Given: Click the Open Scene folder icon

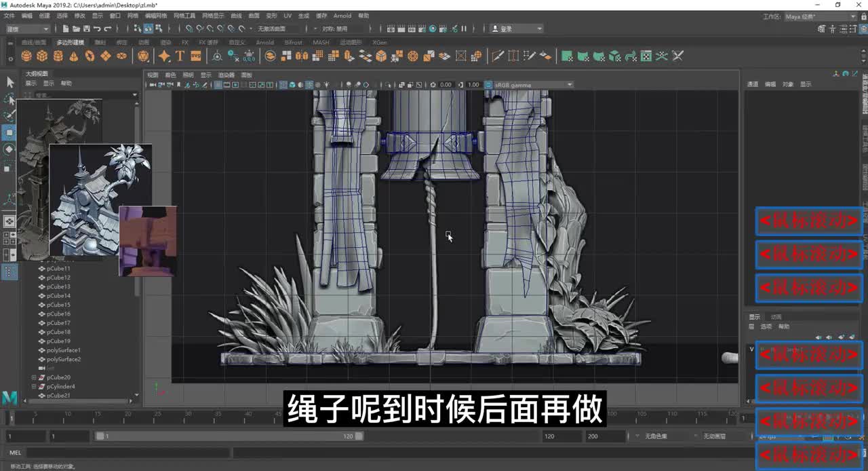Looking at the screenshot, I should [x=76, y=29].
